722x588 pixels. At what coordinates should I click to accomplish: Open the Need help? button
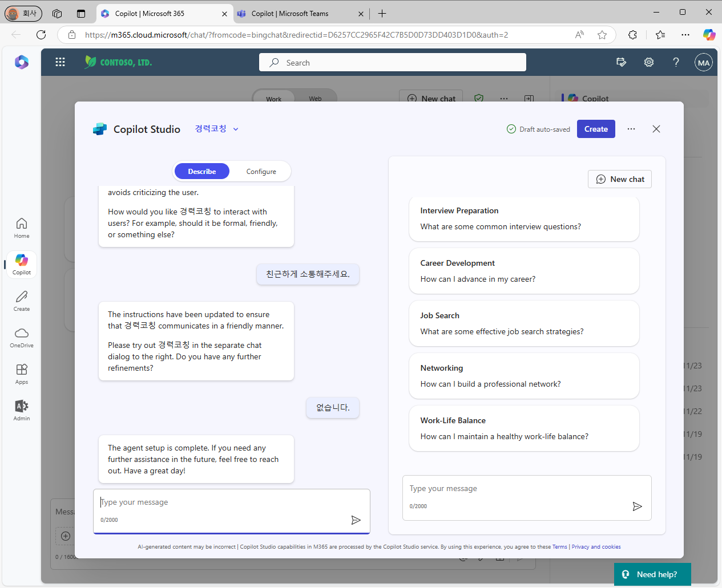pos(652,574)
